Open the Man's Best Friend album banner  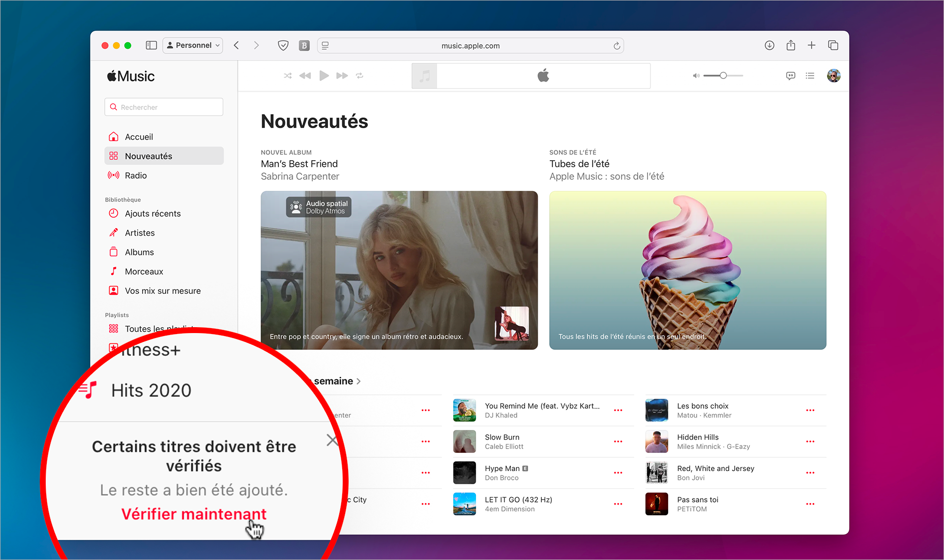pos(399,270)
